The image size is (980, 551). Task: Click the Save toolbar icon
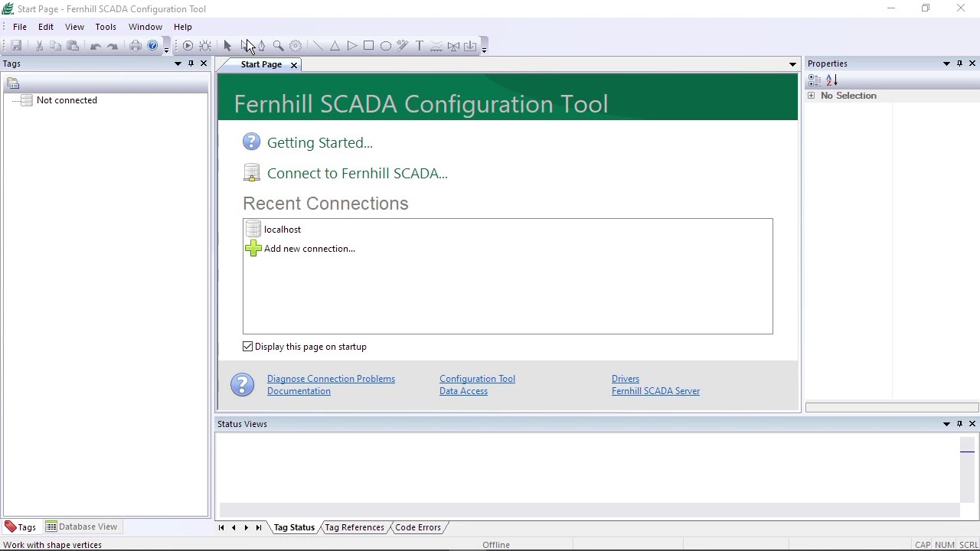tap(16, 46)
